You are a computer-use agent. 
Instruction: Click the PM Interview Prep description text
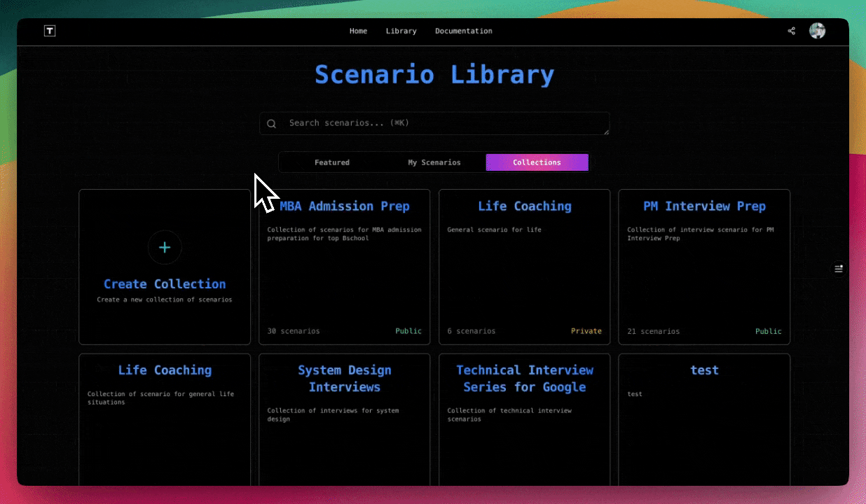tap(701, 234)
